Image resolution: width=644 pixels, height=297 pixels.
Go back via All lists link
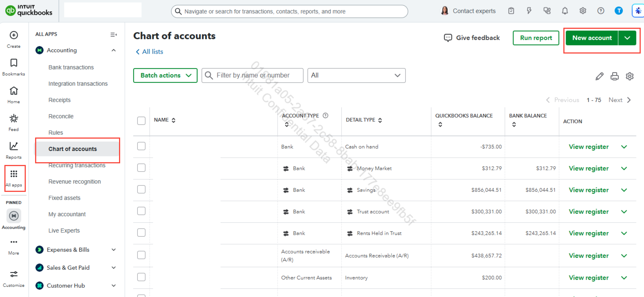149,52
